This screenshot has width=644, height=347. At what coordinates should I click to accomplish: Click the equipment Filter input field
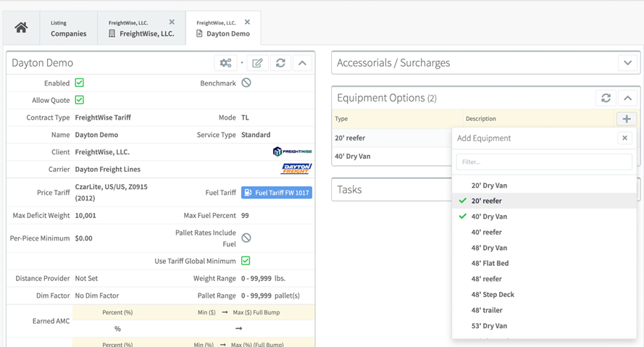click(544, 162)
